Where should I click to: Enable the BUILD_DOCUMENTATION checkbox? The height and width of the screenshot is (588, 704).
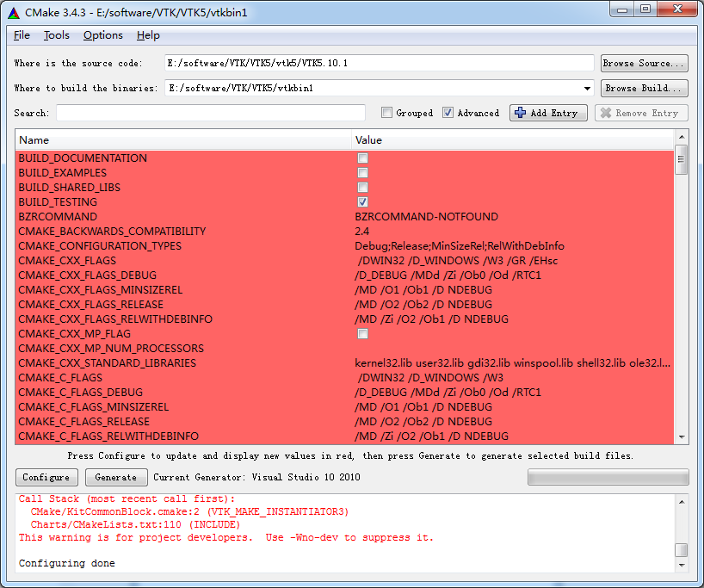pos(363,158)
